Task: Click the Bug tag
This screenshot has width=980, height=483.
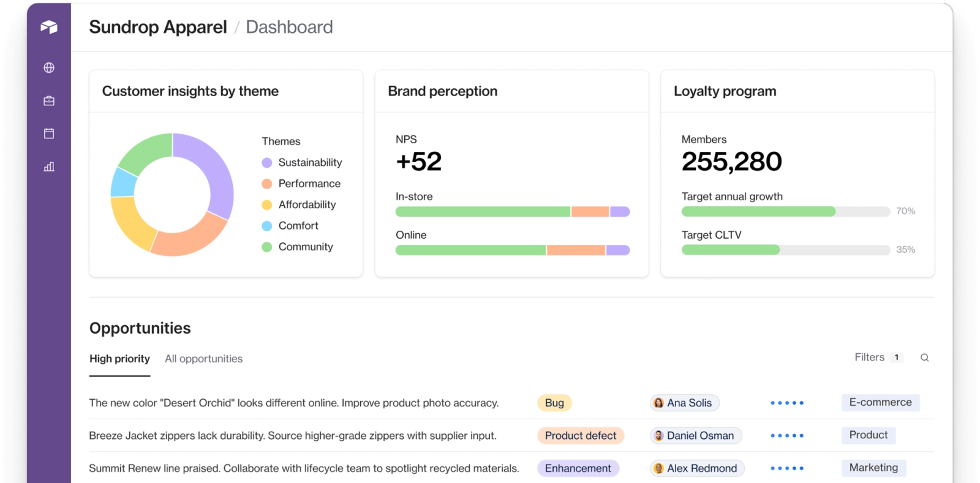Action: [x=554, y=403]
